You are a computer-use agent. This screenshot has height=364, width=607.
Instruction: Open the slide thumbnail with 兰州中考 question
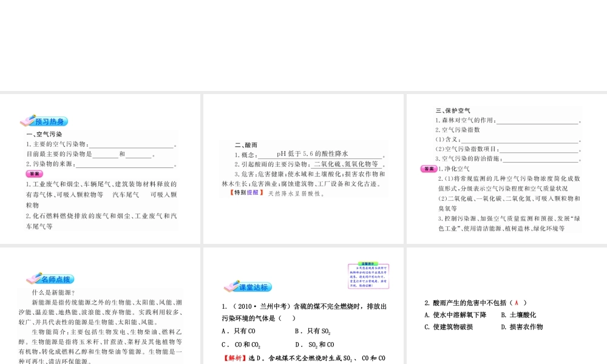(x=303, y=306)
